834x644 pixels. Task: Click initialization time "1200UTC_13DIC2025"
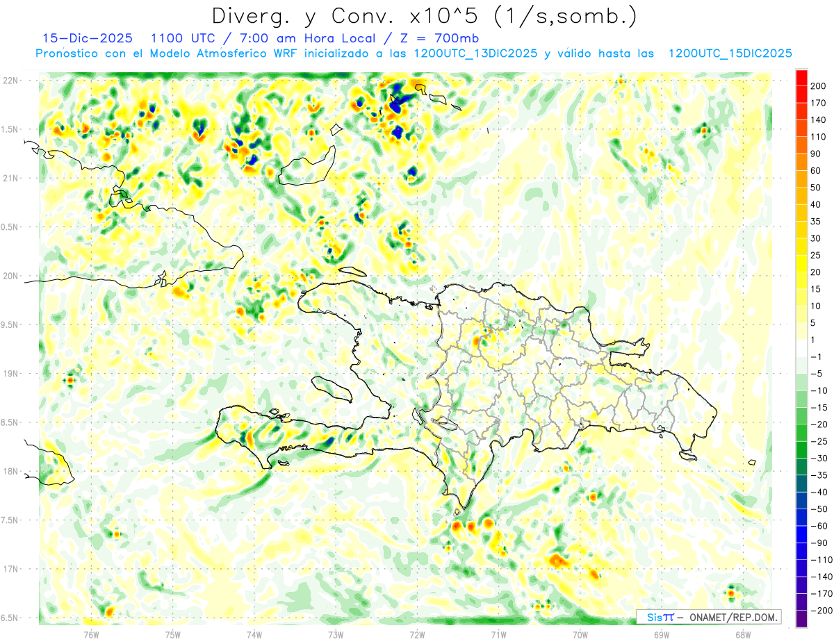[475, 53]
